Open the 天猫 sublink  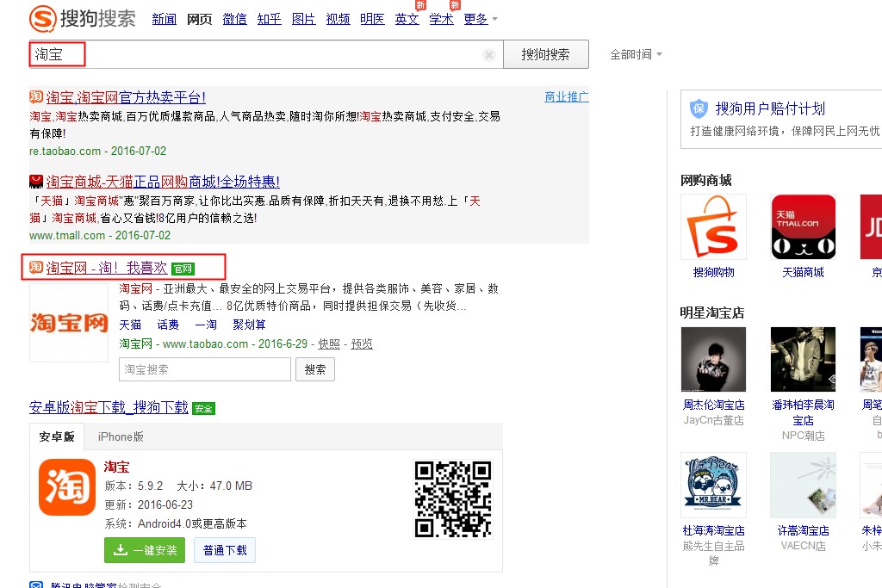(130, 325)
